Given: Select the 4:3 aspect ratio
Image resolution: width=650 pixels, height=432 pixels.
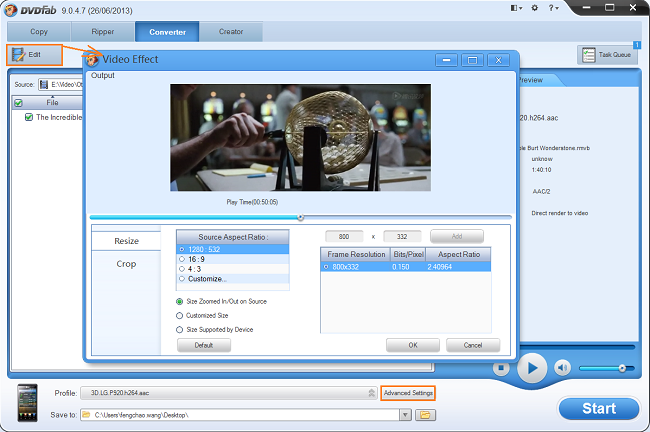Looking at the screenshot, I should (x=233, y=269).
